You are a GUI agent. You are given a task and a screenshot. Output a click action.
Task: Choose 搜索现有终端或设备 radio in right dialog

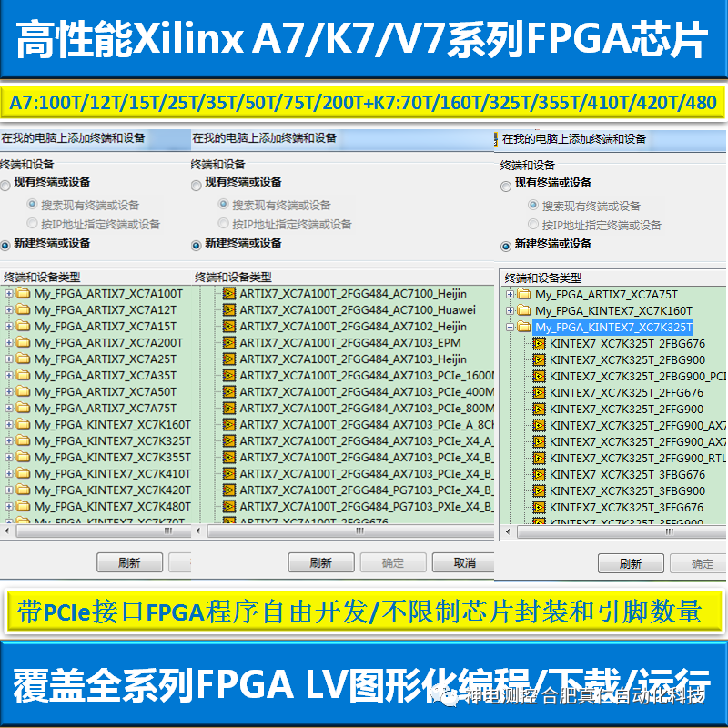pos(533,205)
